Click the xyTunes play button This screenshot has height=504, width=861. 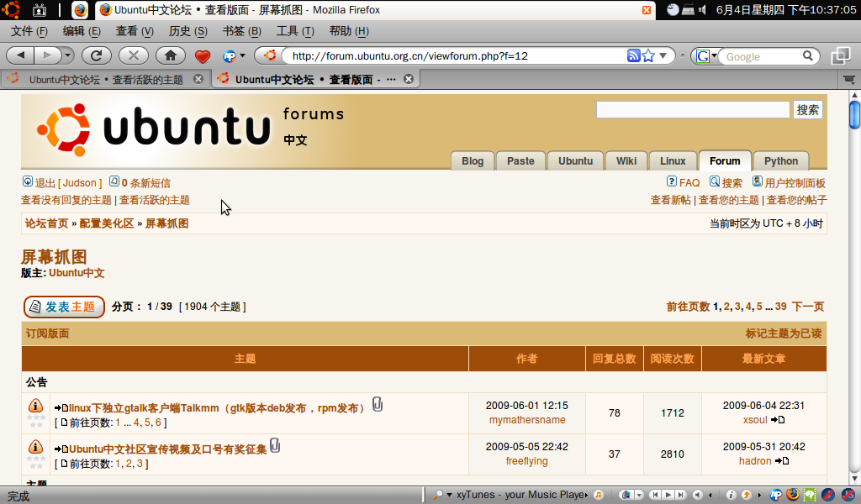(x=668, y=495)
